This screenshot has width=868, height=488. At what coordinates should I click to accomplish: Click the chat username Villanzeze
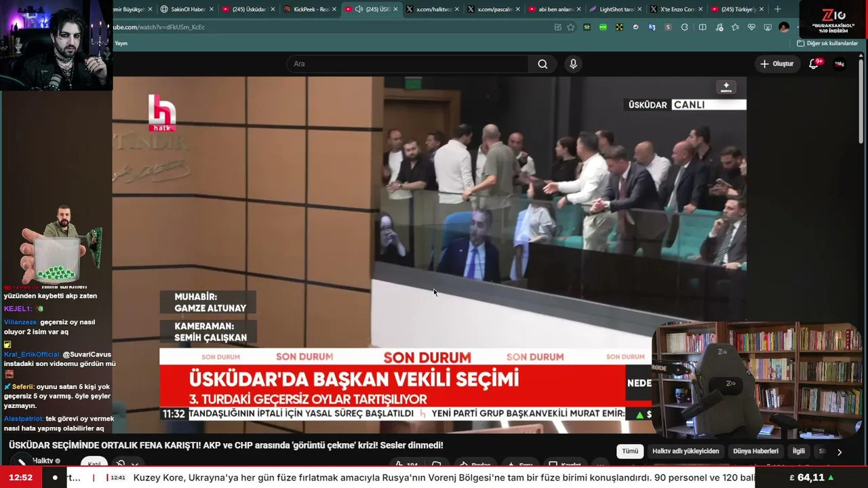pos(20,323)
